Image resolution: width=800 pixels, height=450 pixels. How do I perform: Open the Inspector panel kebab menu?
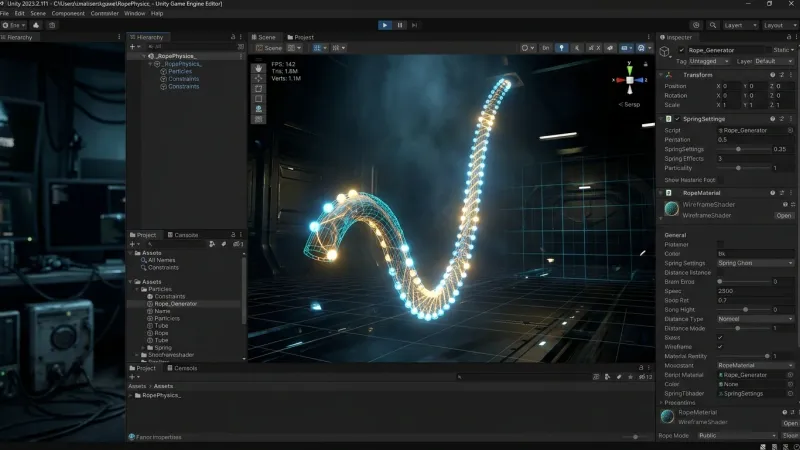click(x=796, y=37)
